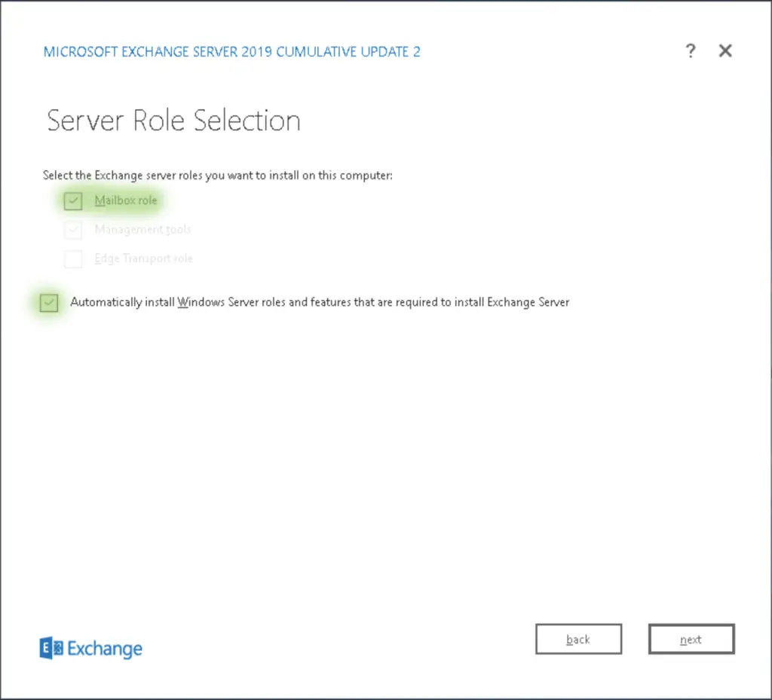Toggle the Mailbox role checkbox
The height and width of the screenshot is (700, 772).
[x=73, y=200]
